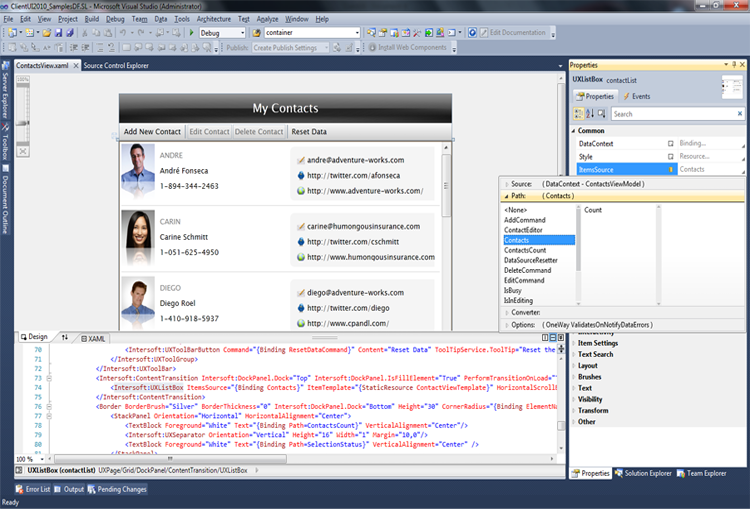The width and height of the screenshot is (750, 509).
Task: Toggle Categorized view in Properties panel
Action: [x=579, y=113]
